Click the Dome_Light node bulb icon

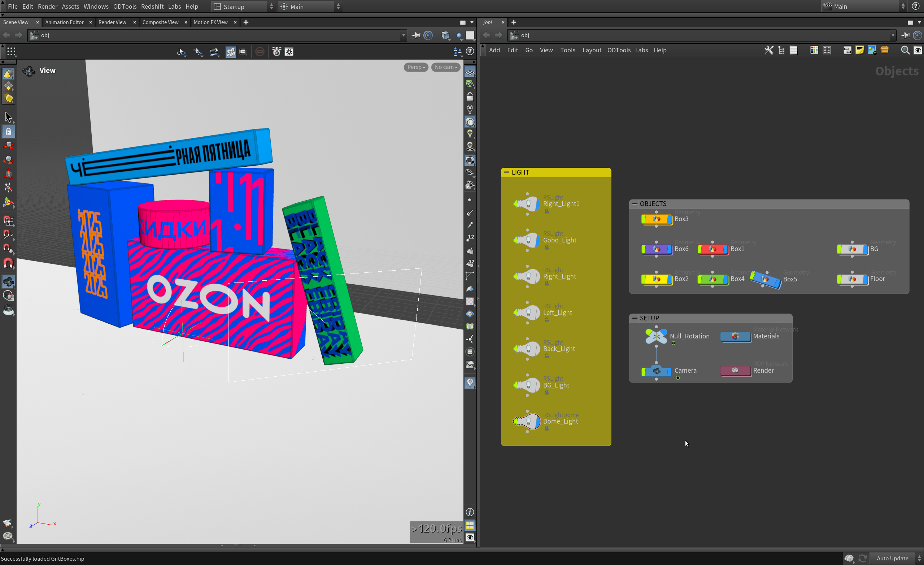tap(528, 421)
